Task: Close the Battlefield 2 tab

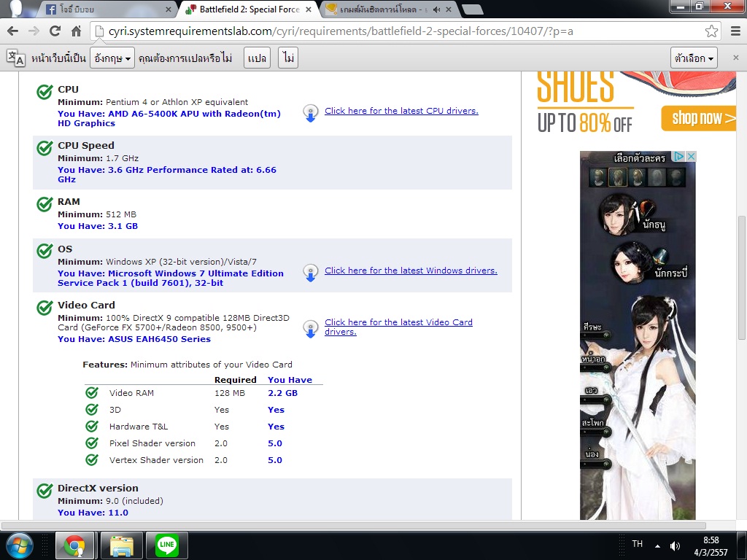Action: [309, 9]
